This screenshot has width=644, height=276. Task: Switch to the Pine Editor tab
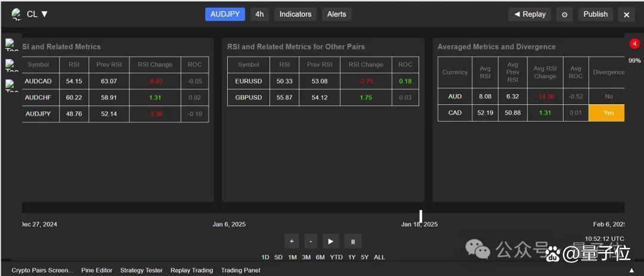click(97, 271)
